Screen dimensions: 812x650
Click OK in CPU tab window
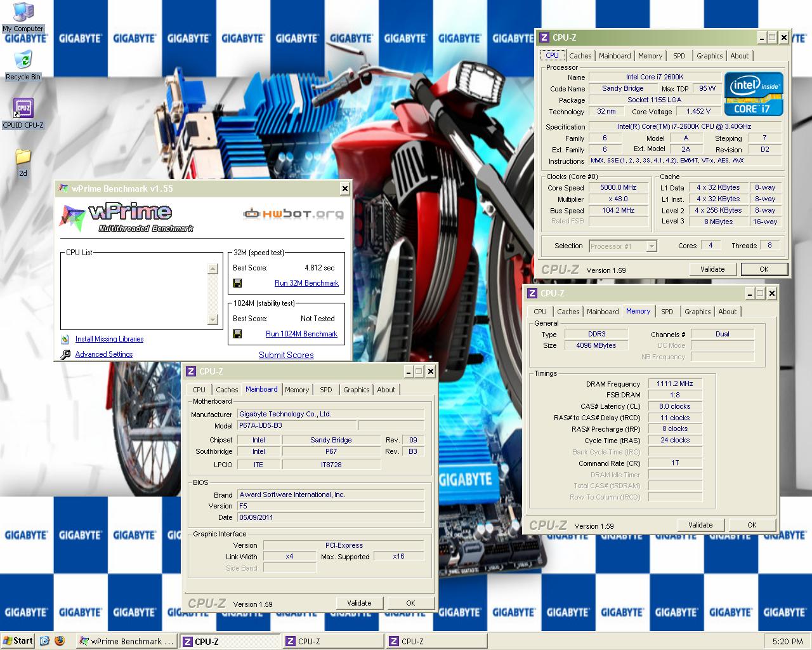coord(764,269)
